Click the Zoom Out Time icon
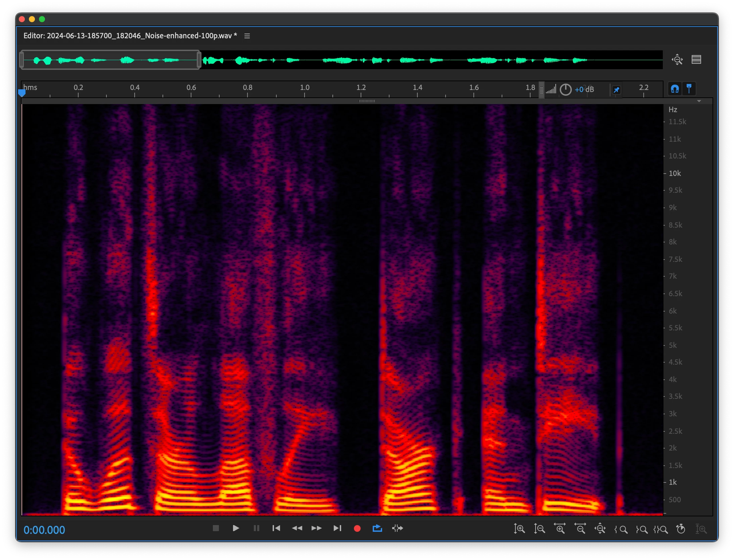This screenshot has height=560, width=734. 580,529
